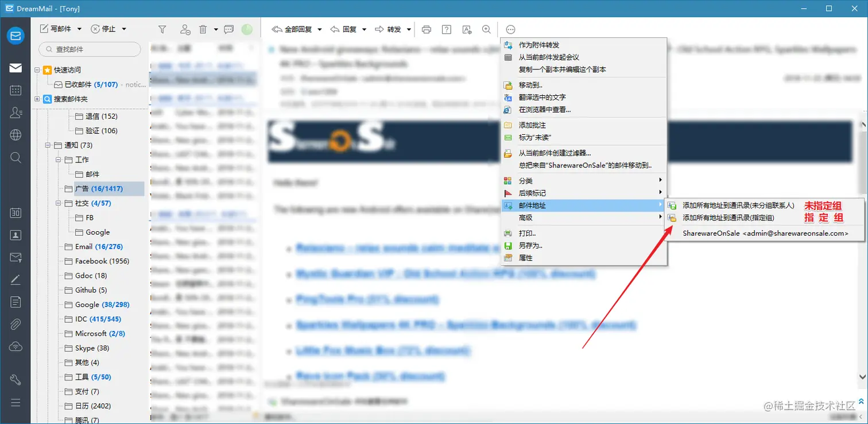The image size is (868, 424).
Task: Open the 写邮件 dropdown arrow
Action: tap(79, 29)
